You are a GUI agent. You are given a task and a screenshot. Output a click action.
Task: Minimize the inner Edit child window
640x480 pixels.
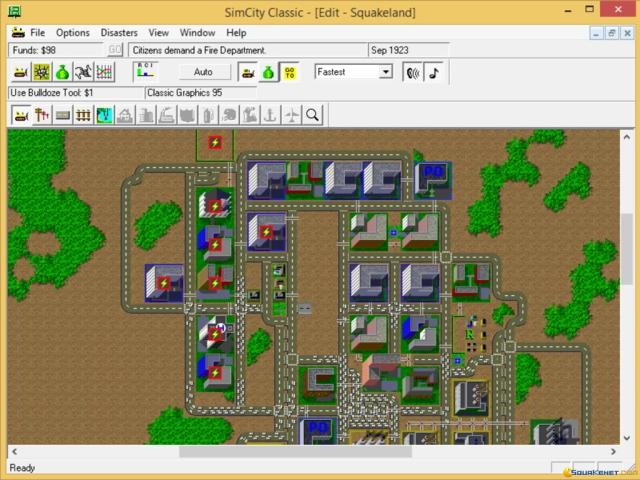[x=596, y=33]
